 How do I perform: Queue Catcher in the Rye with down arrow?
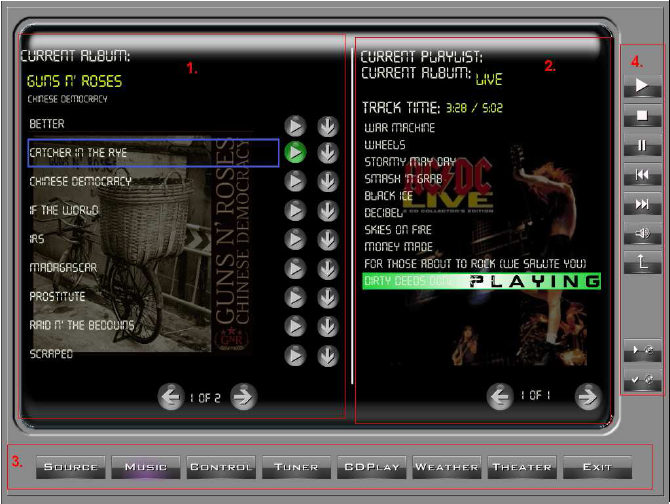click(x=328, y=152)
